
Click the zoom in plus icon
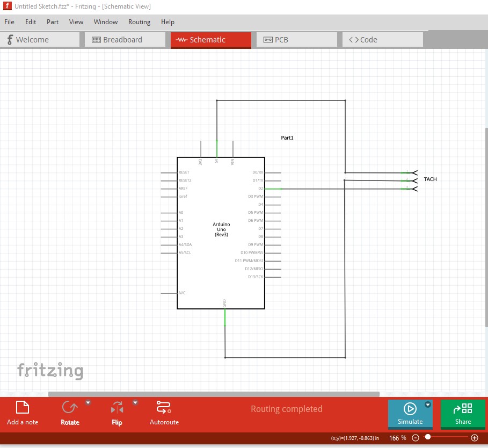474,438
